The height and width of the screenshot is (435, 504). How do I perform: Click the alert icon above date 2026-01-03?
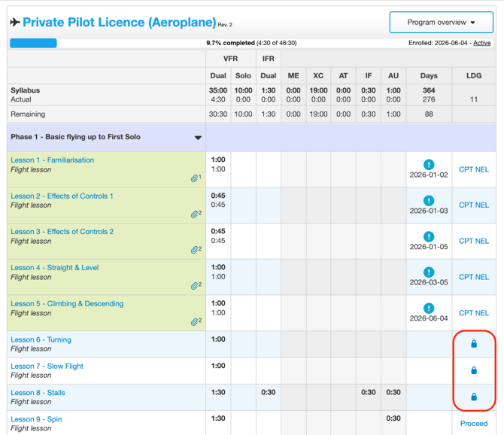429,201
